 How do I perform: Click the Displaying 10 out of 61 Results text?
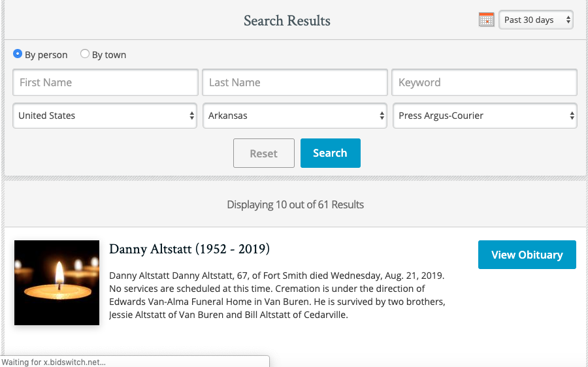coord(295,204)
